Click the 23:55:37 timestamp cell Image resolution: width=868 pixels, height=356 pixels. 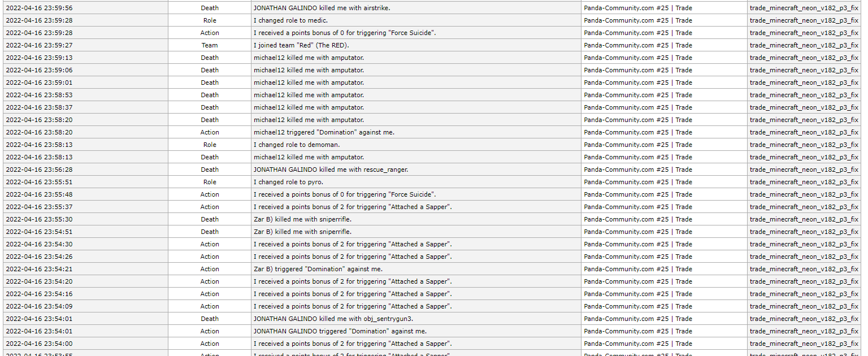tap(39, 207)
